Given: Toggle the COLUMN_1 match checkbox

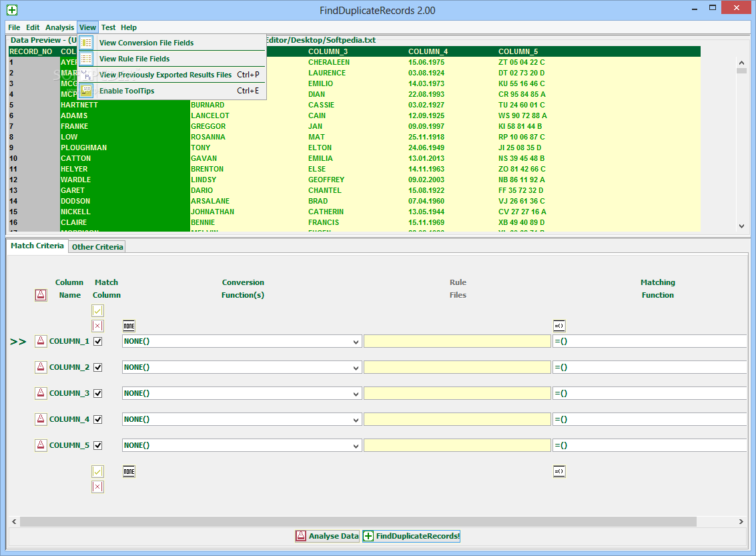Looking at the screenshot, I should (x=98, y=342).
